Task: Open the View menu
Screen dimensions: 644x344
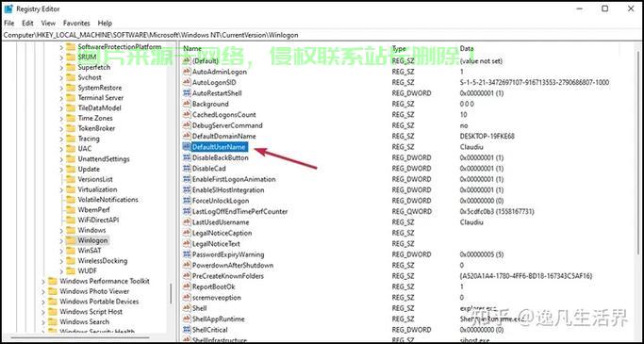Action: pos(48,23)
